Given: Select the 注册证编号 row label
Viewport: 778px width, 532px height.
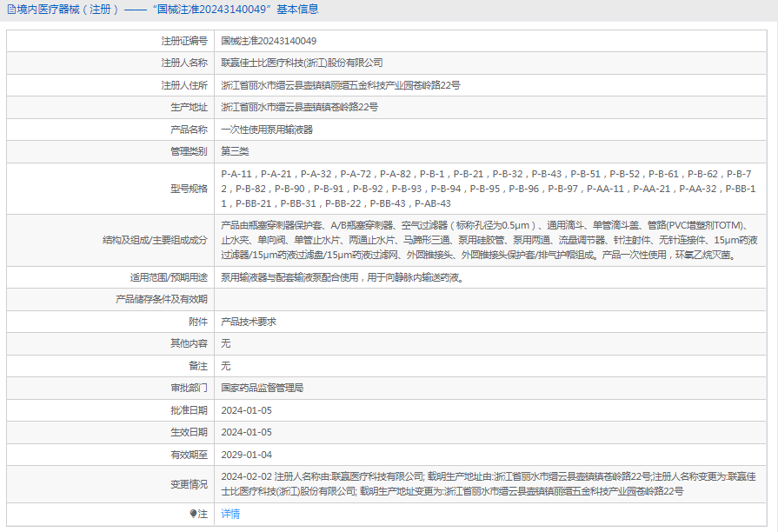Looking at the screenshot, I should (x=184, y=41).
